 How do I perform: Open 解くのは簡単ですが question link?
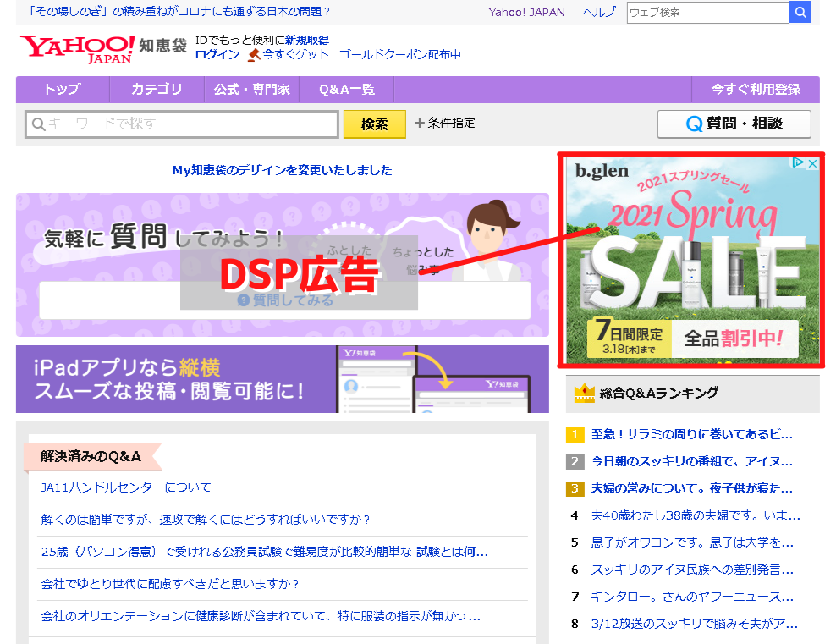206,520
